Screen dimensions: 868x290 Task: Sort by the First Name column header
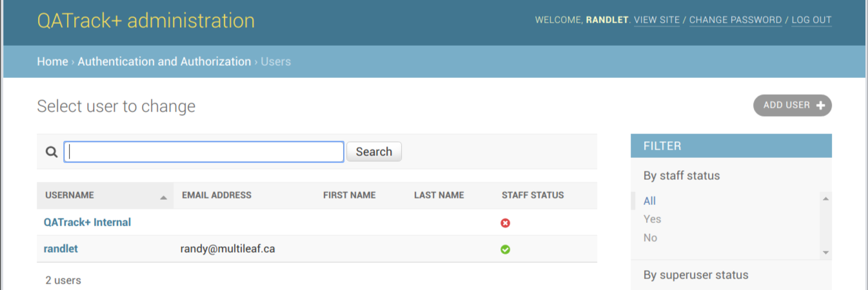click(x=349, y=195)
